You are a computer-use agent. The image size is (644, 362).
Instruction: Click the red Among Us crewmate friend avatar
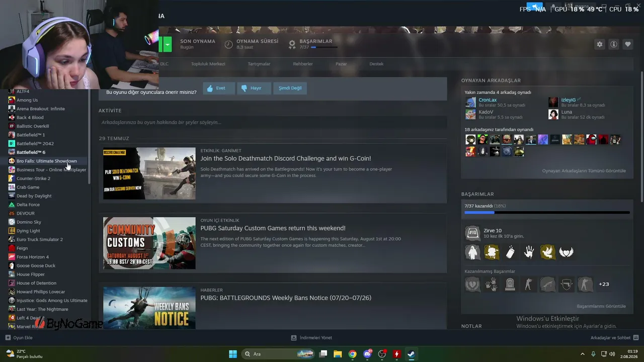point(591,140)
